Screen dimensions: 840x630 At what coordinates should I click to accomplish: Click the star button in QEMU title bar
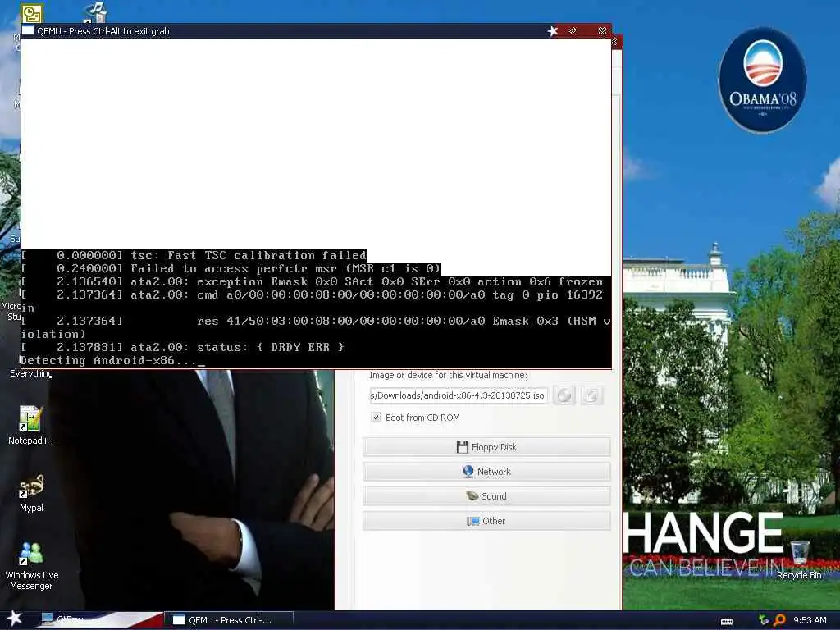point(553,31)
